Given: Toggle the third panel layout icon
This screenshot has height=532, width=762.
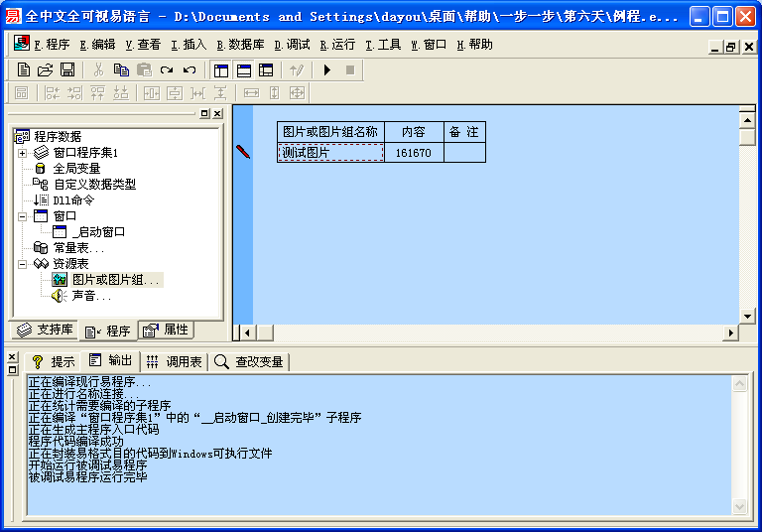Looking at the screenshot, I should pos(266,70).
